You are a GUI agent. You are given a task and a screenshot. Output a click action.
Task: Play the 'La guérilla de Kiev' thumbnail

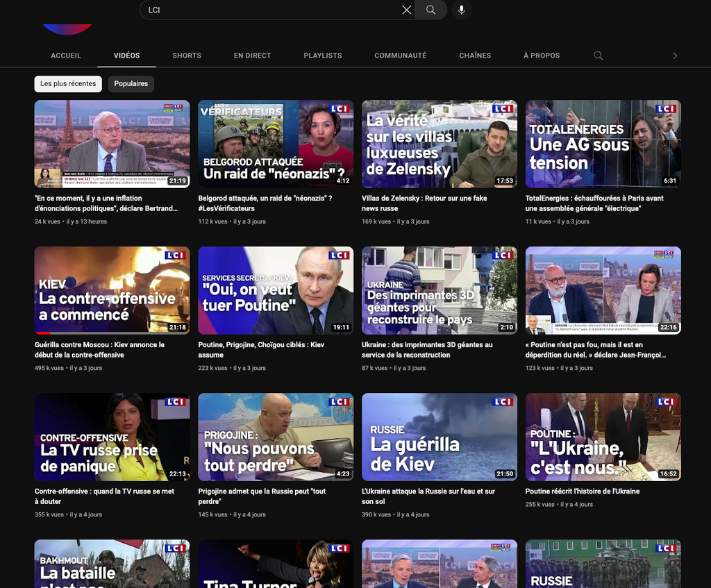[x=440, y=437]
